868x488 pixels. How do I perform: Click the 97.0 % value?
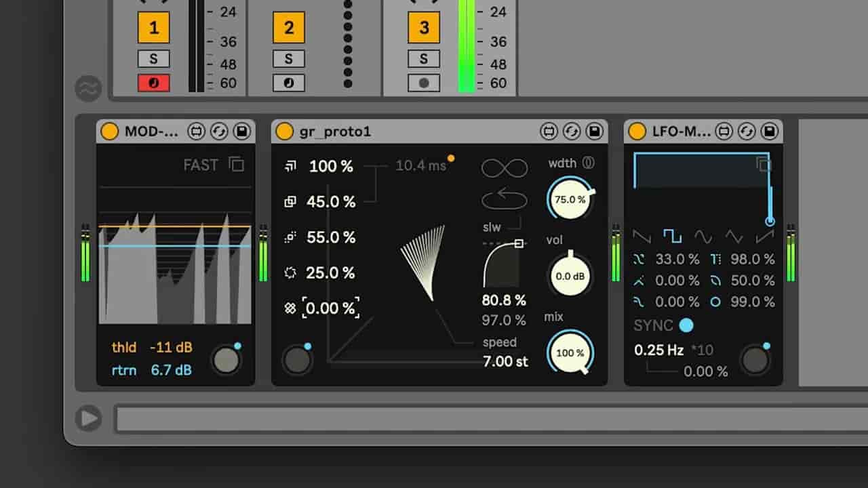coord(504,320)
